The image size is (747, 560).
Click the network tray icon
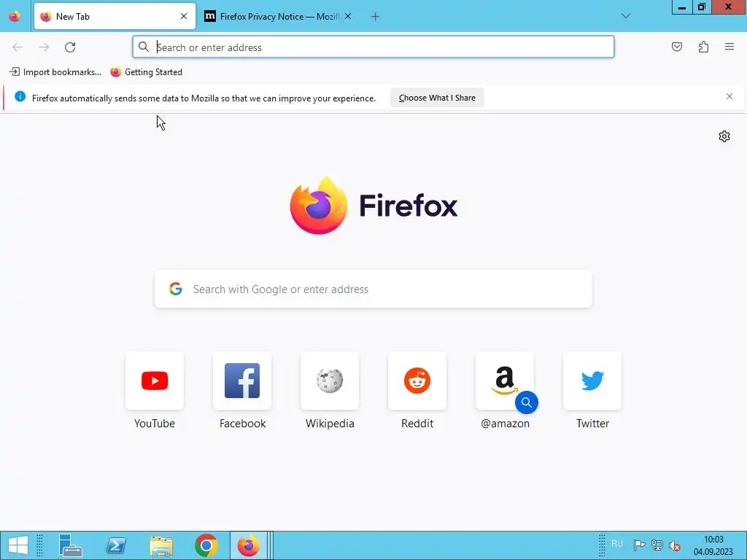pyautogui.click(x=657, y=545)
